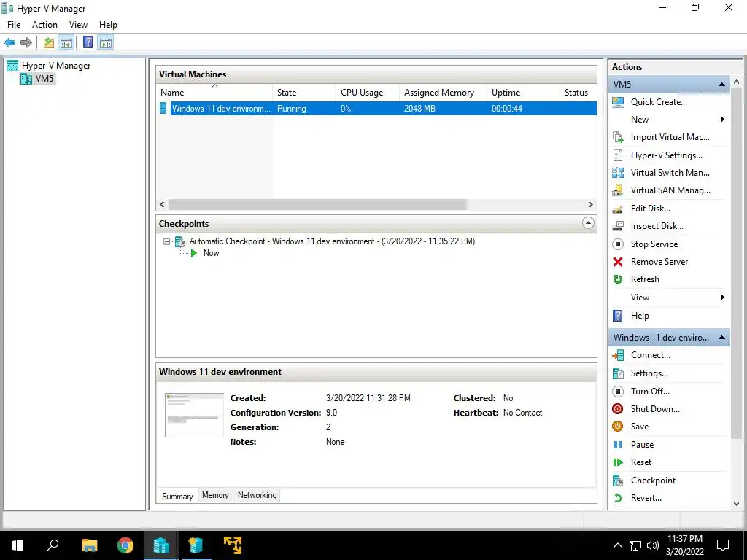The width and height of the screenshot is (747, 560).
Task: Turn Off the virtual machine
Action: tap(650, 392)
